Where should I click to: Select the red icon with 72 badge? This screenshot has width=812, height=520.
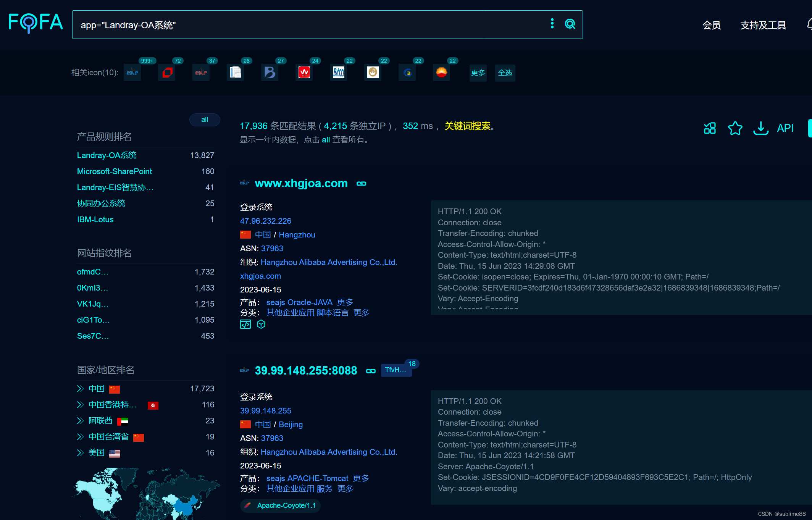coord(167,73)
